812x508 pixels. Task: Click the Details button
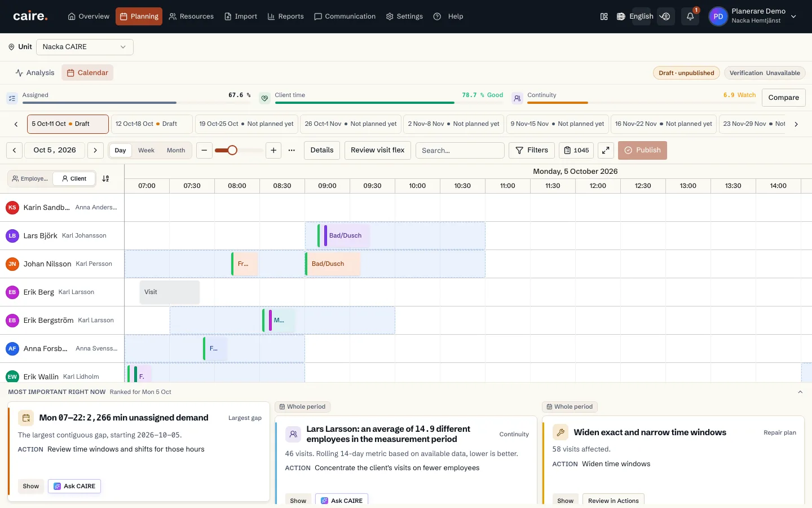point(322,150)
